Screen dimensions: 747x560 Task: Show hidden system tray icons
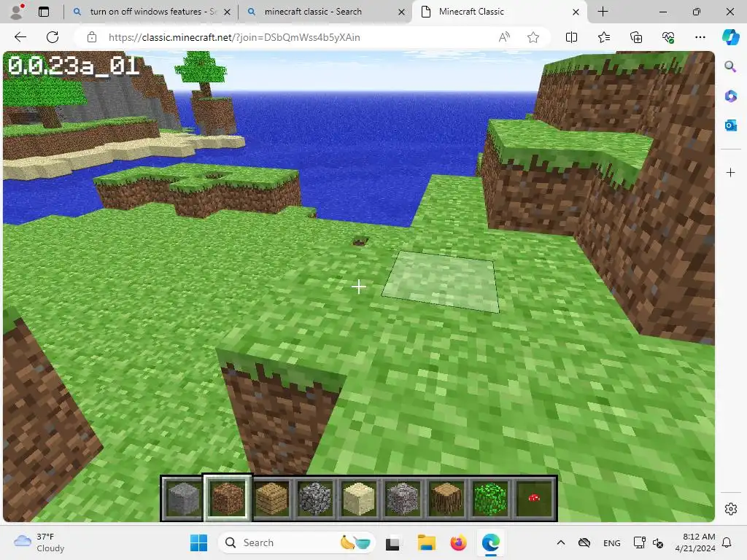tap(561, 542)
